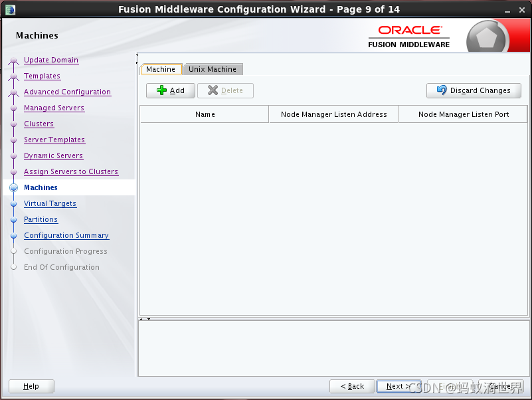Jump to Managed Servers page
Viewport: 532px width, 400px height.
click(54, 108)
